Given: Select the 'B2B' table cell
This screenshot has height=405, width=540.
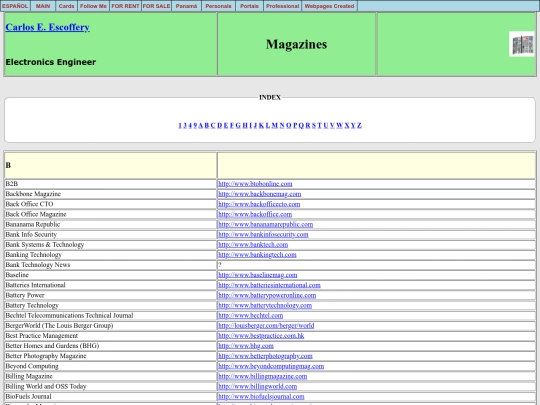Looking at the screenshot, I should coord(110,184).
